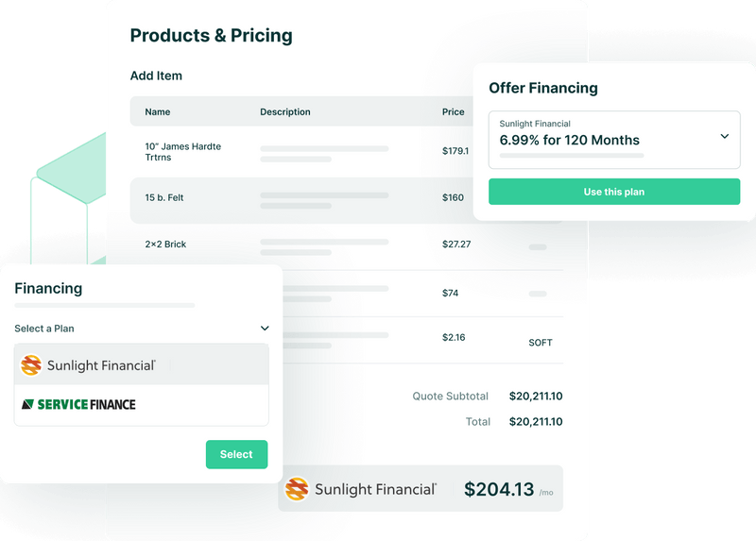This screenshot has height=541, width=756.
Task: Click the Description column header
Action: [285, 112]
